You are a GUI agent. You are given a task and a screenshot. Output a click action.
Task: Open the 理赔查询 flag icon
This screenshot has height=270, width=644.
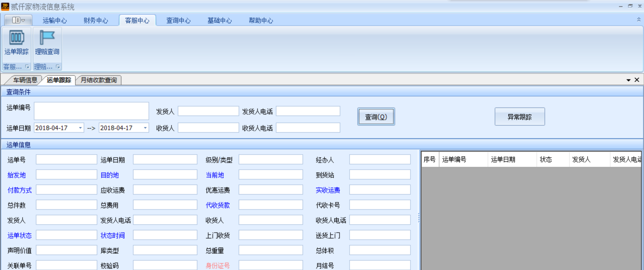pos(47,38)
